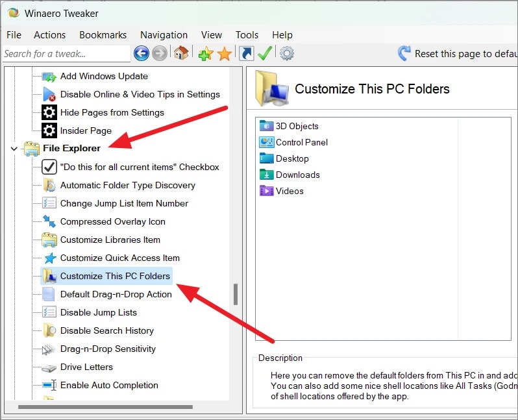Click the "Do this for all current items" checkbox icon
Image resolution: width=518 pixels, height=420 pixels.
49,167
